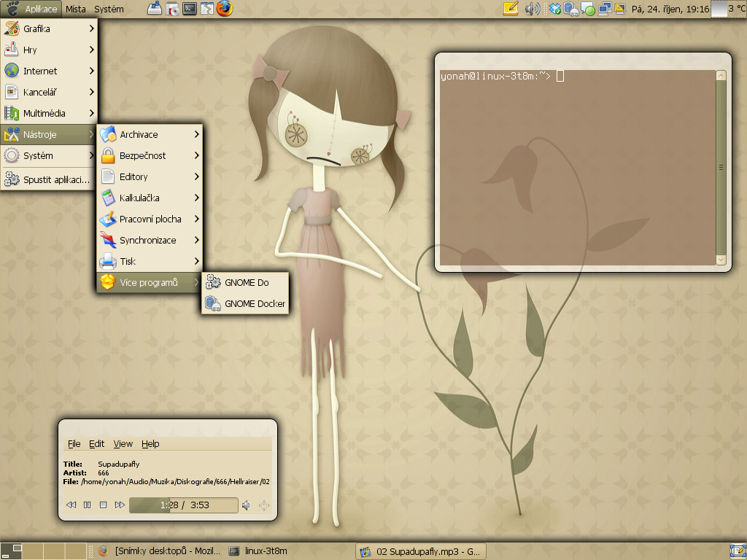Open the Dropbox tray icon
This screenshot has height=560, width=747.
(x=555, y=9)
